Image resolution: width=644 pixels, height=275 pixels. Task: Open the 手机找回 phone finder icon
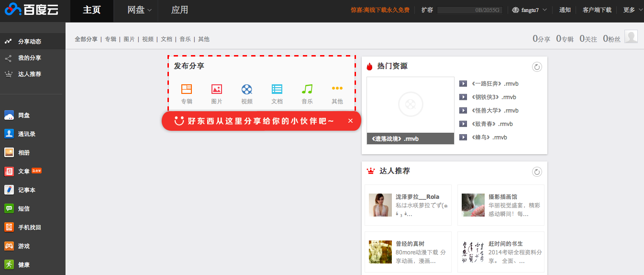click(x=9, y=228)
